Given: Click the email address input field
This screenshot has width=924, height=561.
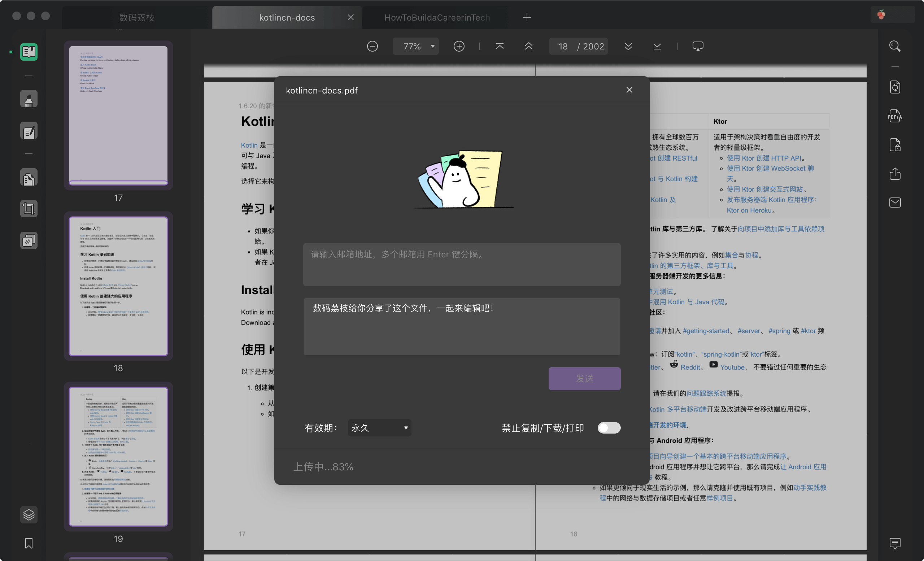Looking at the screenshot, I should pyautogui.click(x=461, y=264).
